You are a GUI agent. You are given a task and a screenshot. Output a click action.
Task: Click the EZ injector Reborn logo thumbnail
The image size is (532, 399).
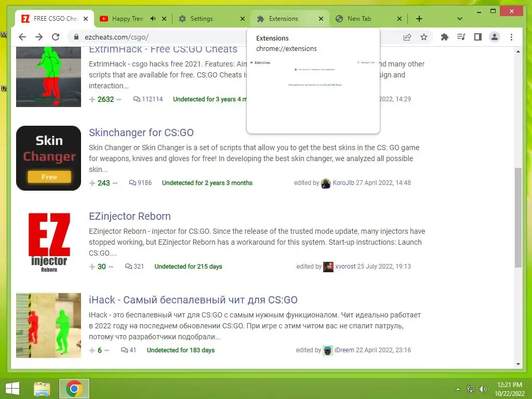coord(48,242)
